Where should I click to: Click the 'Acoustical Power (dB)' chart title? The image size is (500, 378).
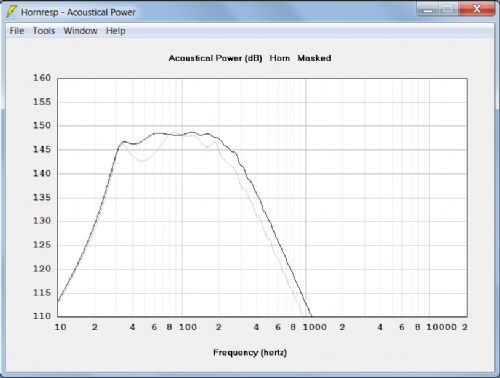215,58
